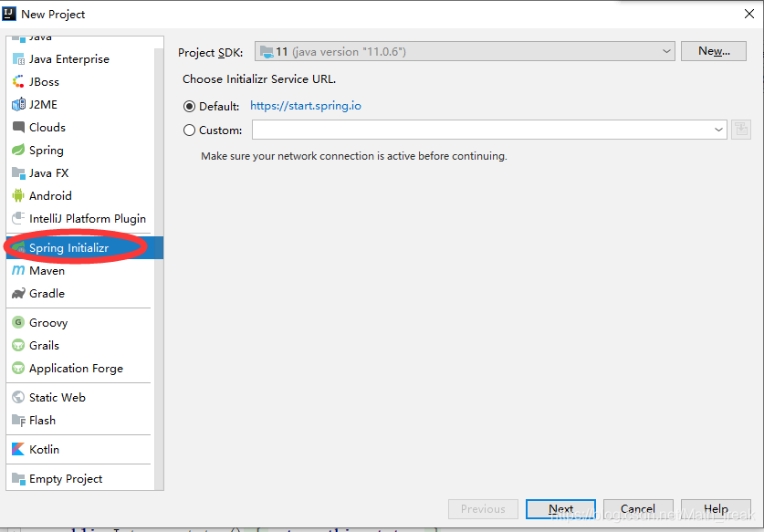Click the Java FX folder icon

(x=18, y=173)
